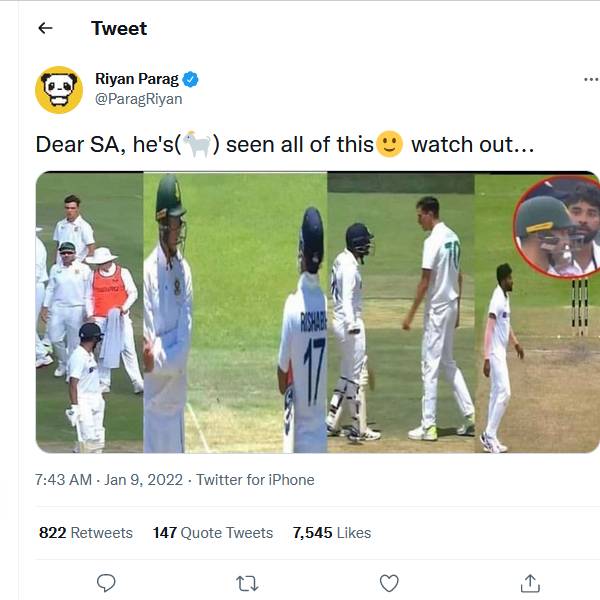The height and width of the screenshot is (600, 600).
Task: Open Riyan Parag's panda profile avatar
Action: click(59, 89)
